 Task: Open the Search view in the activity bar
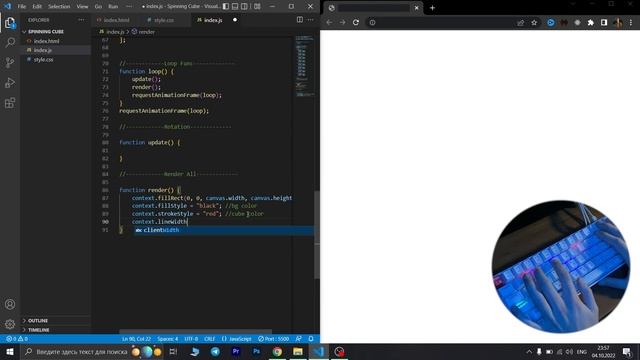pyautogui.click(x=10, y=42)
